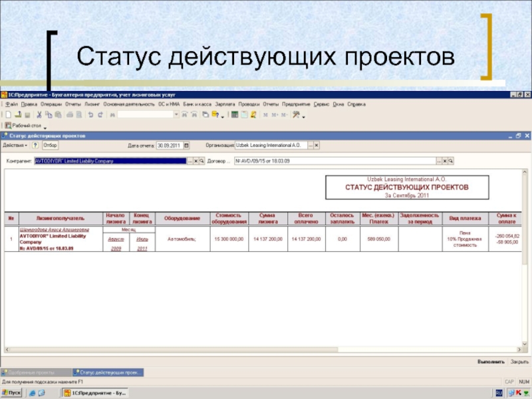The image size is (532, 399).
Task: Open the Шамеродова Аниса link in table
Action: (55, 229)
